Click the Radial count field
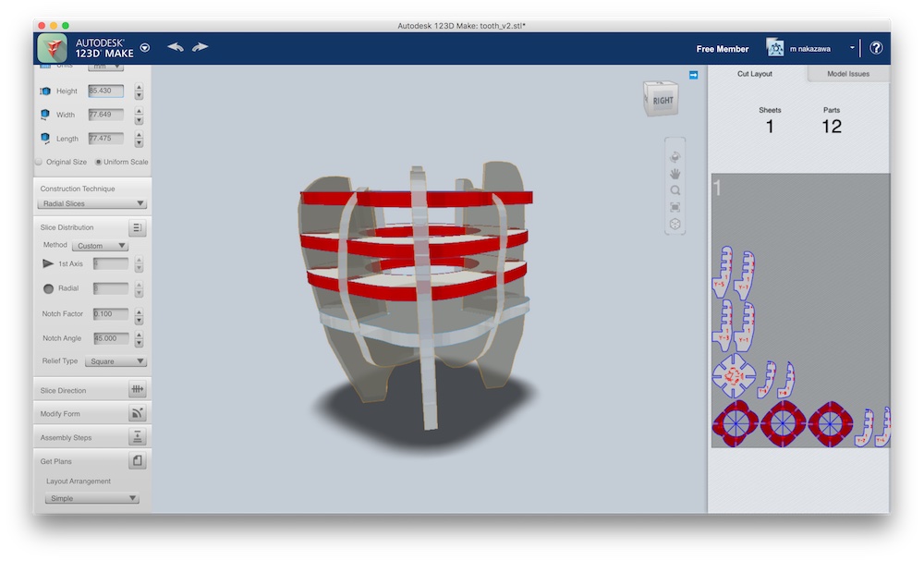The width and height of the screenshot is (924, 561). coord(111,288)
